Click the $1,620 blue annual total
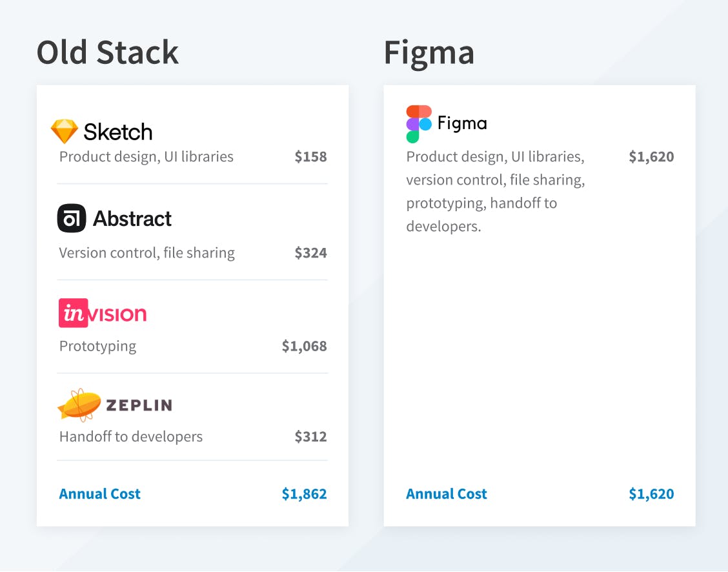The image size is (728, 572). pos(651,494)
